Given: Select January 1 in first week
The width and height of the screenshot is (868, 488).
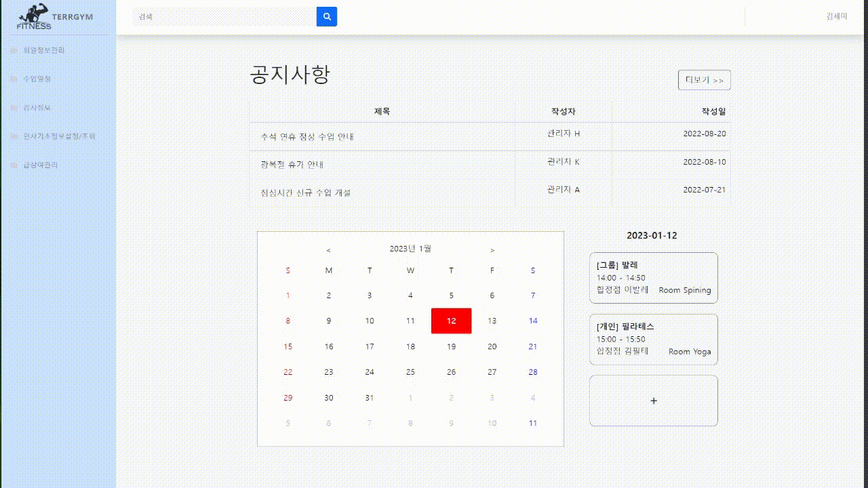Looking at the screenshot, I should [288, 296].
